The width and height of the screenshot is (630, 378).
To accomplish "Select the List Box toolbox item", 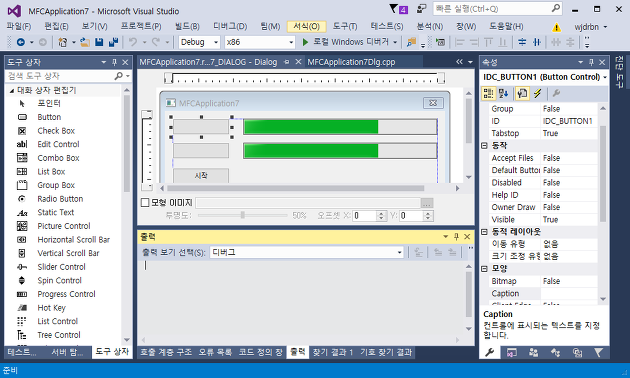I will tap(51, 172).
